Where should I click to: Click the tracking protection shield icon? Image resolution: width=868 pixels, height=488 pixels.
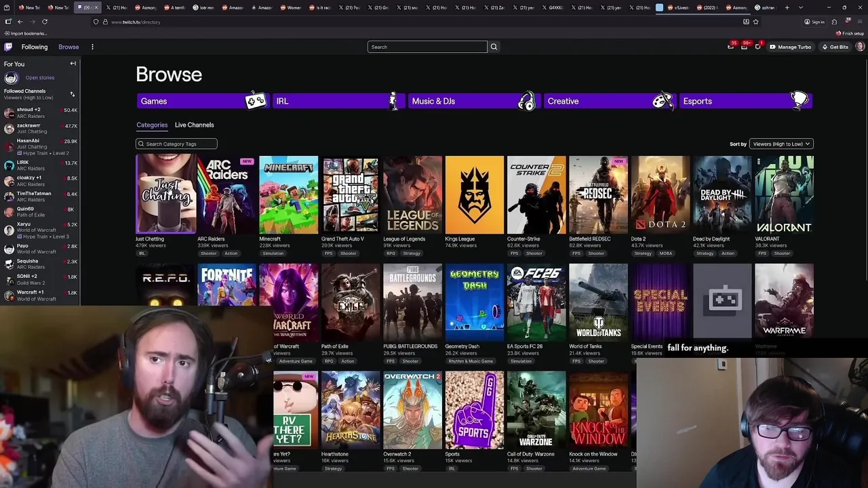tap(96, 22)
